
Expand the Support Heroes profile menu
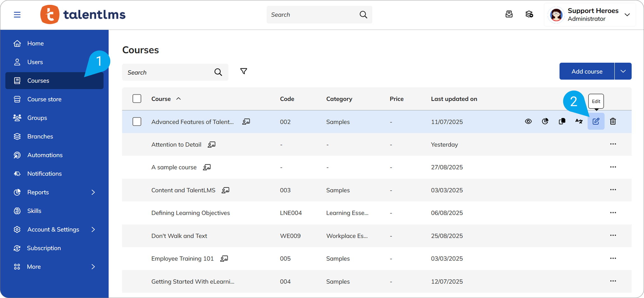[627, 15]
